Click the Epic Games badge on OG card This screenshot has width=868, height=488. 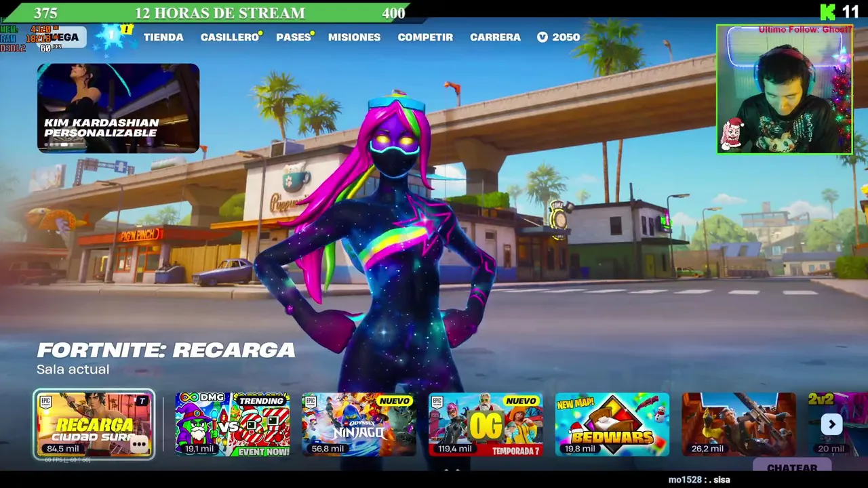(x=437, y=401)
